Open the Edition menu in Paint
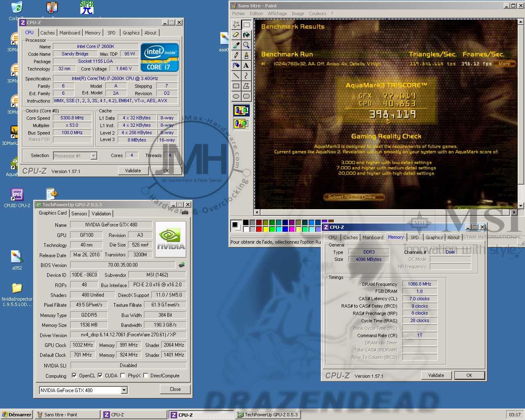 (256, 14)
